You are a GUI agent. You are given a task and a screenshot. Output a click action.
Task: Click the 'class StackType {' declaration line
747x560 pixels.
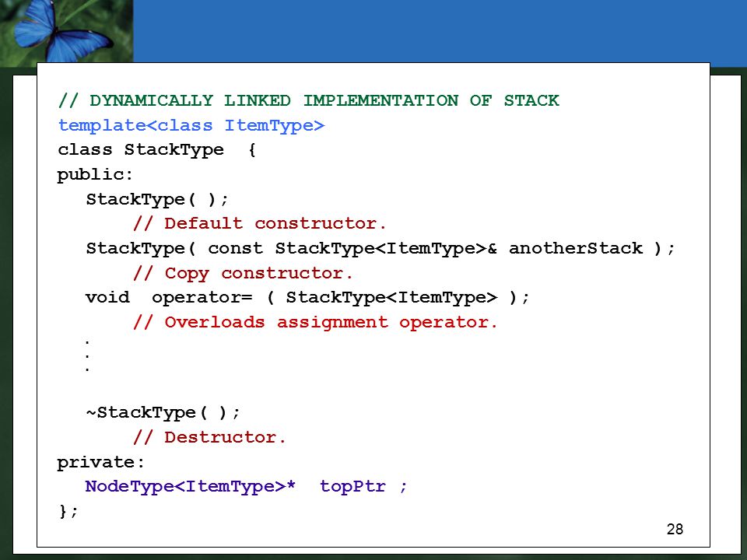tap(156, 150)
